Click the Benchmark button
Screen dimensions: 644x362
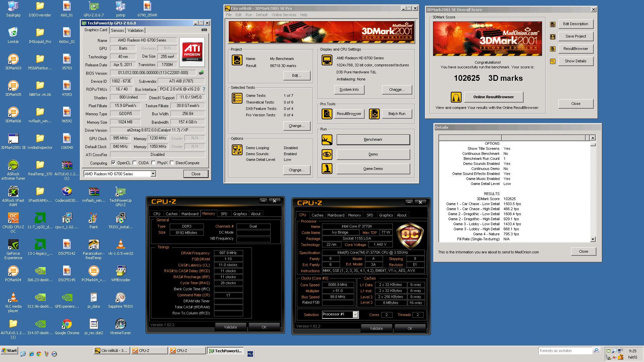(373, 140)
